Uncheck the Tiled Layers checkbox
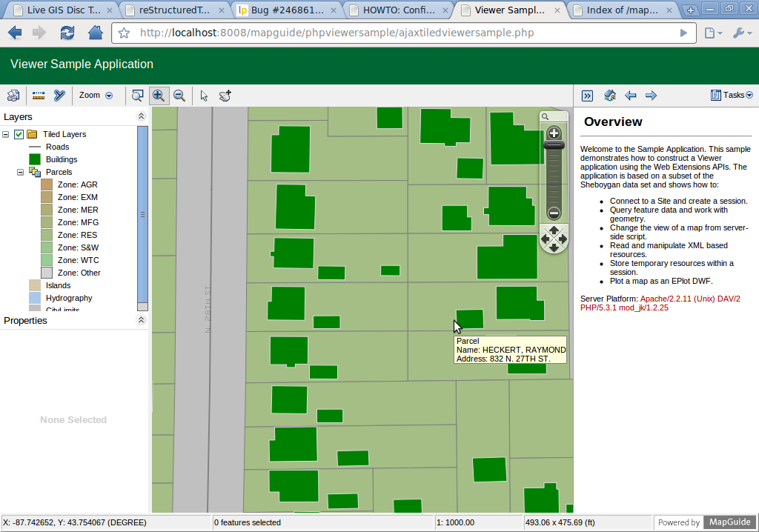 pos(19,134)
